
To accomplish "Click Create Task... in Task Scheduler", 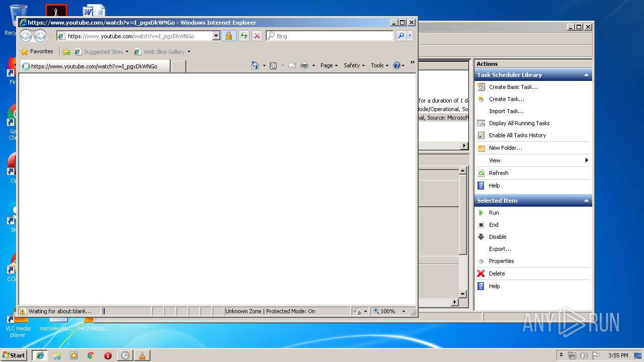I will (x=507, y=99).
